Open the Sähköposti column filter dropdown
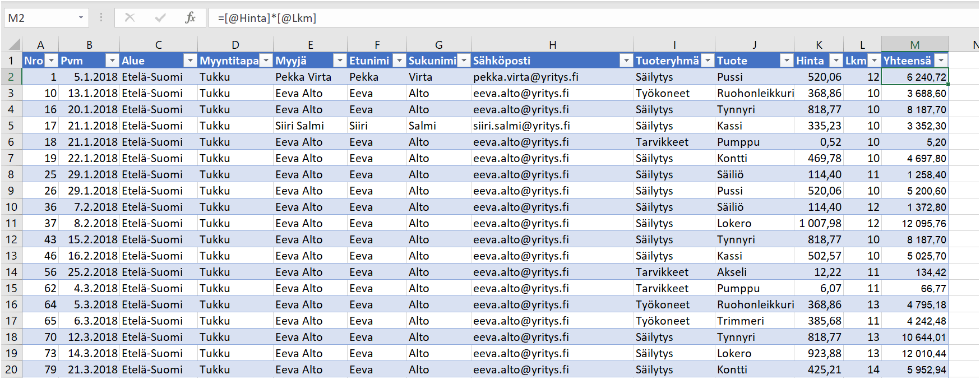 626,61
